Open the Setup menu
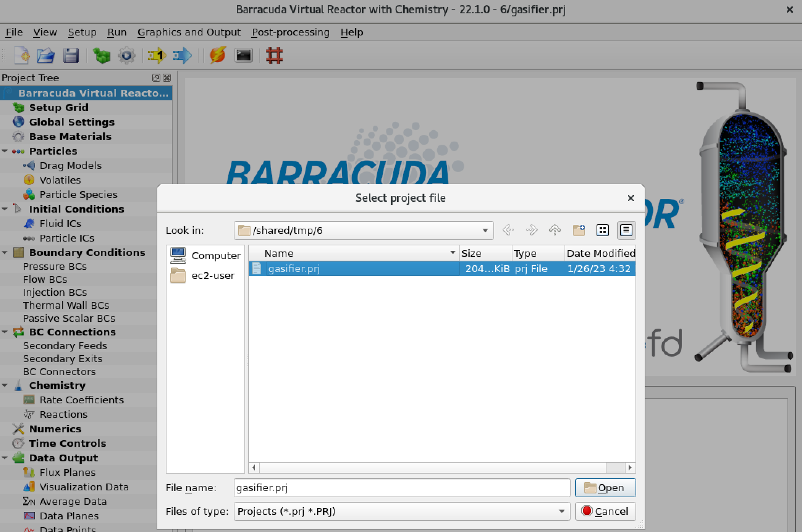Screen dimensions: 802x532 click(82, 32)
